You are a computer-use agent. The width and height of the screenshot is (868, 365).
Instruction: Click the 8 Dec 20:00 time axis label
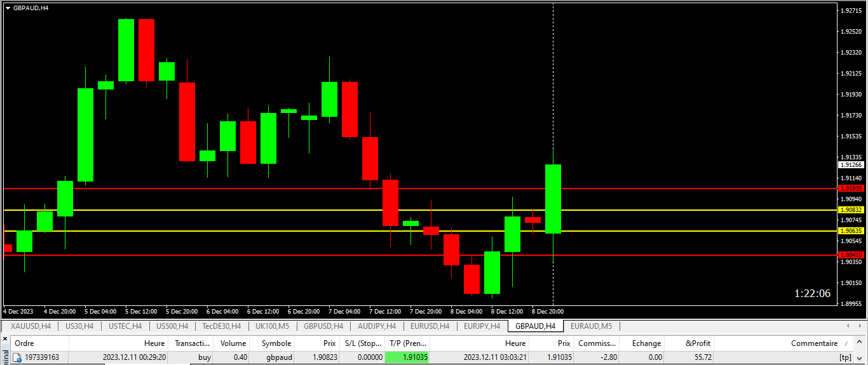coord(548,312)
